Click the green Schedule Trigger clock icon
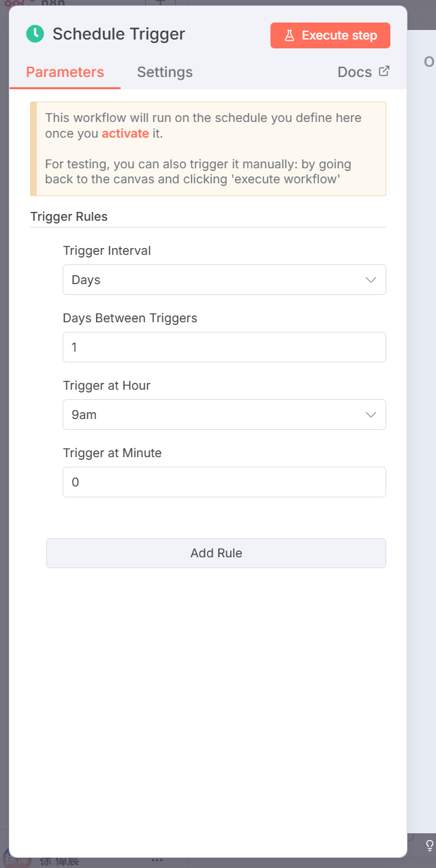Viewport: 436px width, 868px height. coord(35,33)
